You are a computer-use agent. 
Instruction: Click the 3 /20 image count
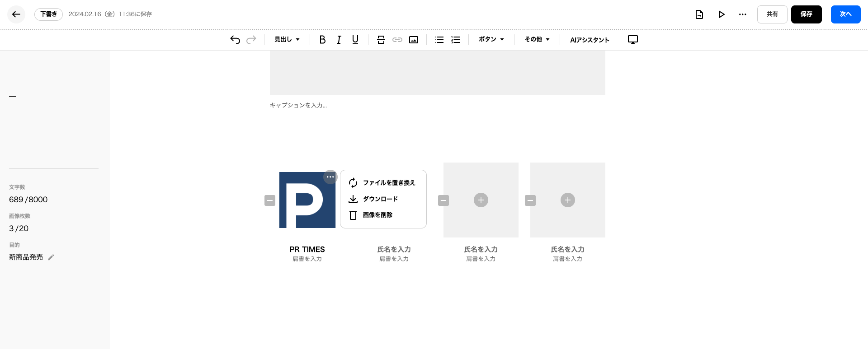[19, 228]
